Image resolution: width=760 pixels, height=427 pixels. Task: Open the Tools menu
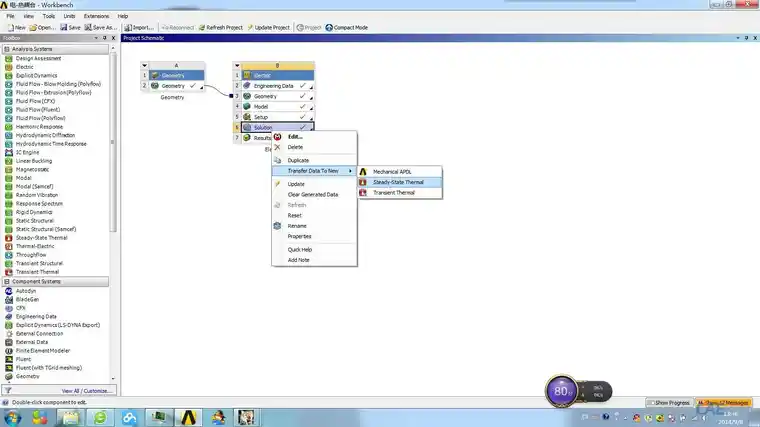48,16
